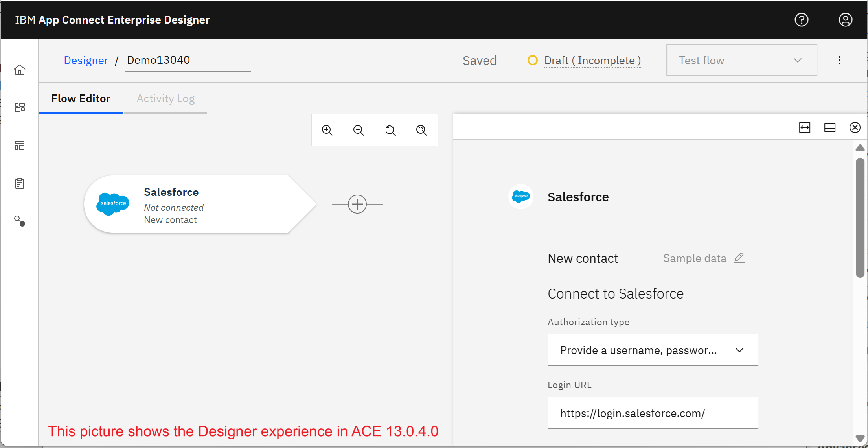Switch to the Activity Log tab
Image resolution: width=868 pixels, height=448 pixels.
coord(166,99)
